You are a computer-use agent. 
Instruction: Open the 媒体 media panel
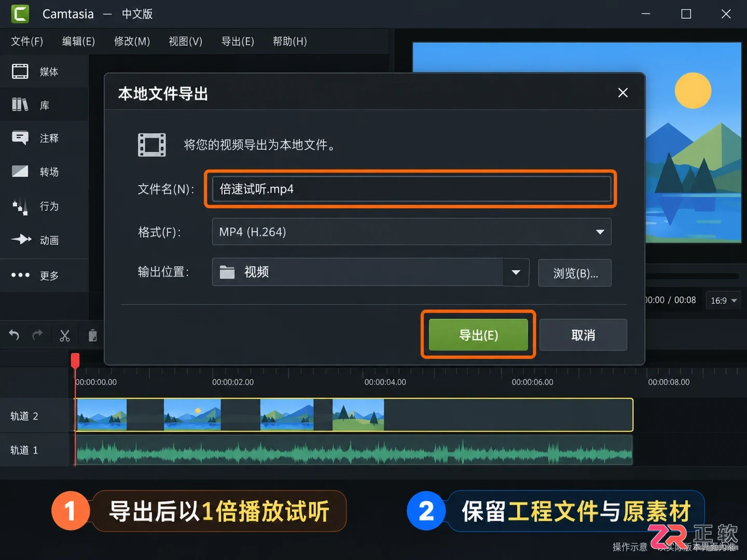click(x=35, y=72)
